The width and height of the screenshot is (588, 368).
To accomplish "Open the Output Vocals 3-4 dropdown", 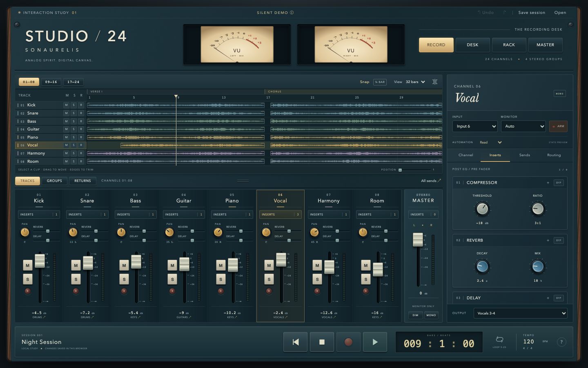I will 521,313.
